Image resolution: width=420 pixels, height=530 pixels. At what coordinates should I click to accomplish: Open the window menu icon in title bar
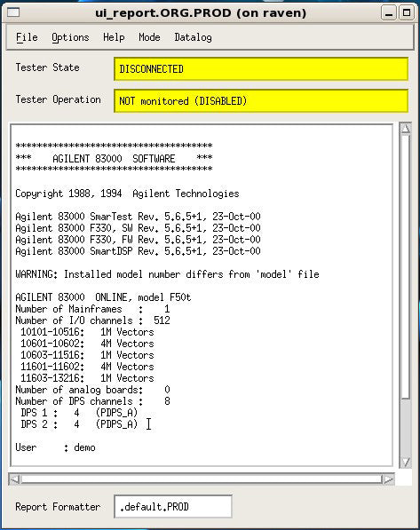click(13, 12)
